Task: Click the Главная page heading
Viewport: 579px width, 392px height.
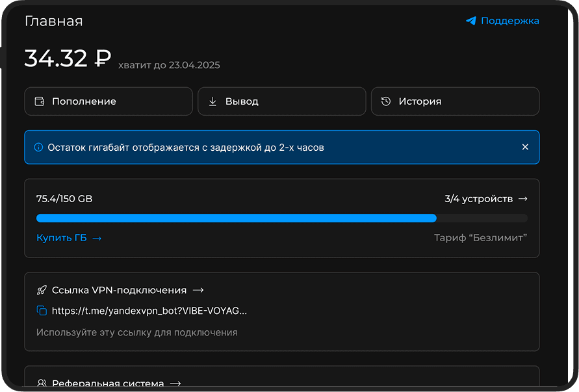Action: tap(54, 21)
